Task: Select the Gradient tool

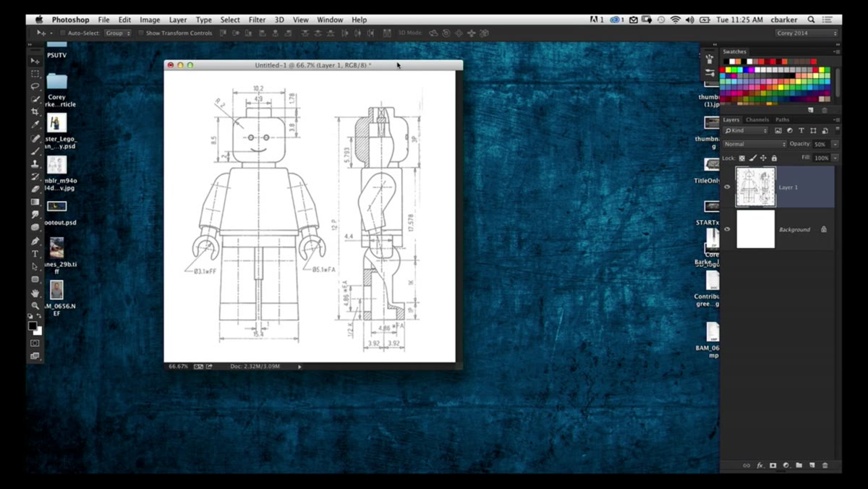Action: [35, 203]
